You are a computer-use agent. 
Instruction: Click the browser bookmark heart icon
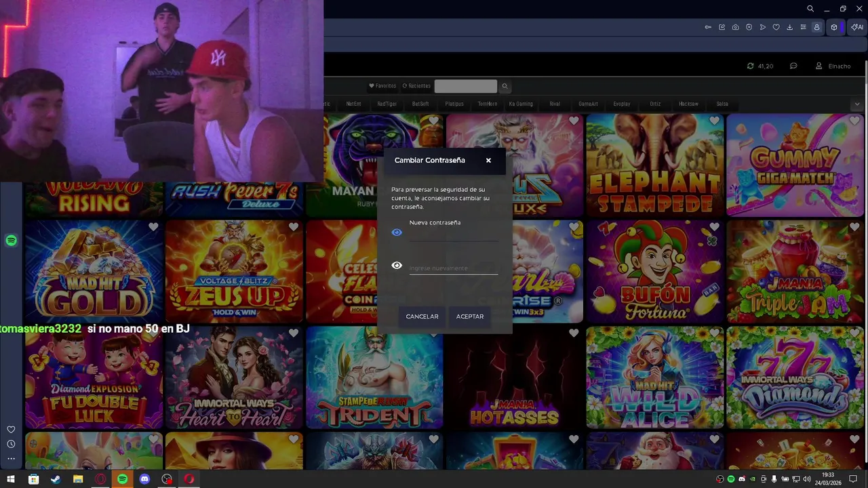(776, 27)
